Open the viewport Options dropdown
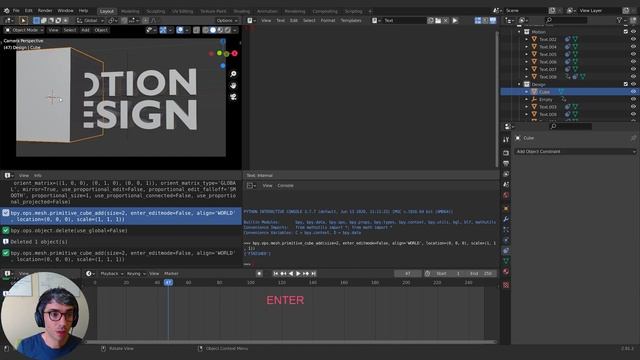 [x=227, y=20]
